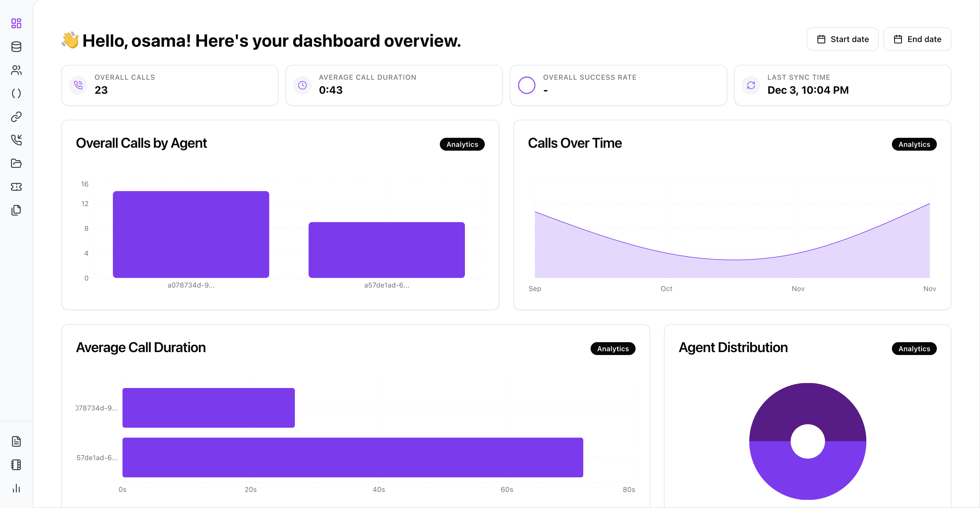980x508 pixels.
Task: Click Analytics badge on Calls Over Time
Action: (914, 144)
